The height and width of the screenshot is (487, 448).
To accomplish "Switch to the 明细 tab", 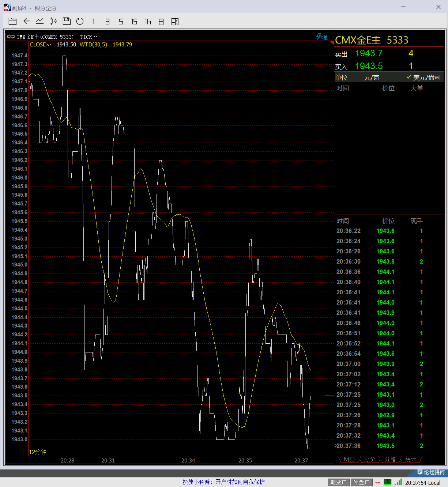I will pyautogui.click(x=349, y=460).
